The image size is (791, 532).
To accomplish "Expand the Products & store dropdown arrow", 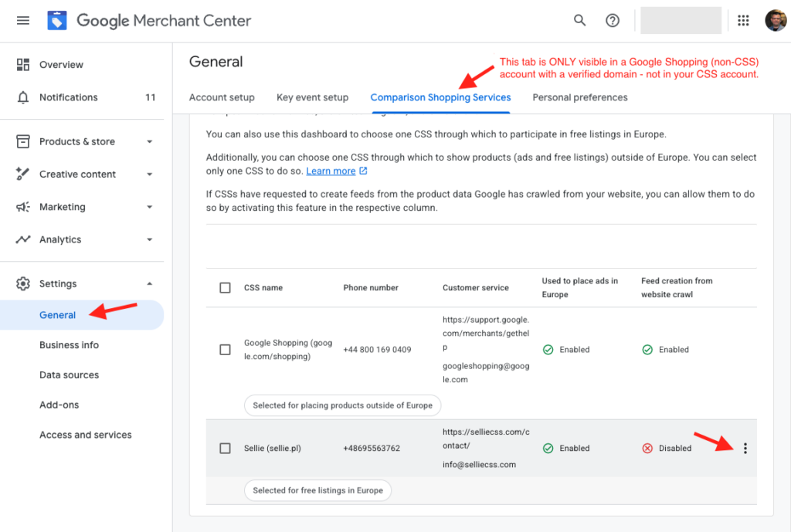I will [149, 142].
